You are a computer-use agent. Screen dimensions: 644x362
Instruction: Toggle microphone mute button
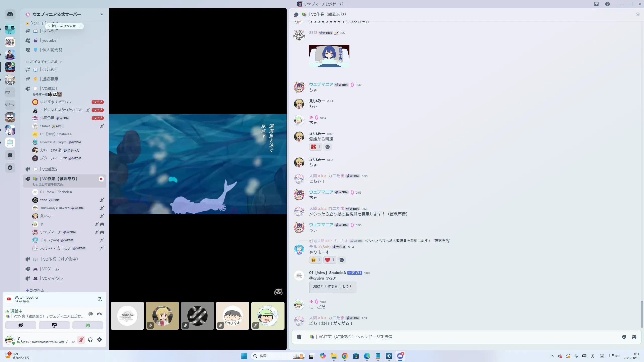click(81, 340)
